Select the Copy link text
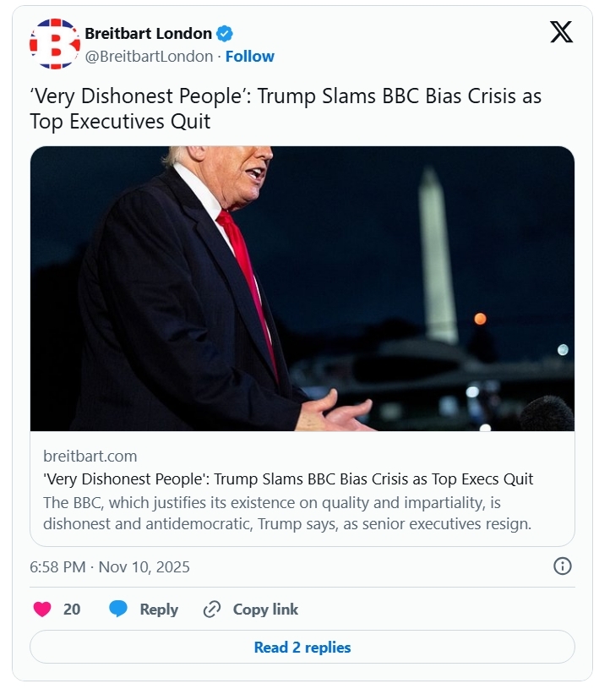Screen dimensions: 599x700 (265, 609)
